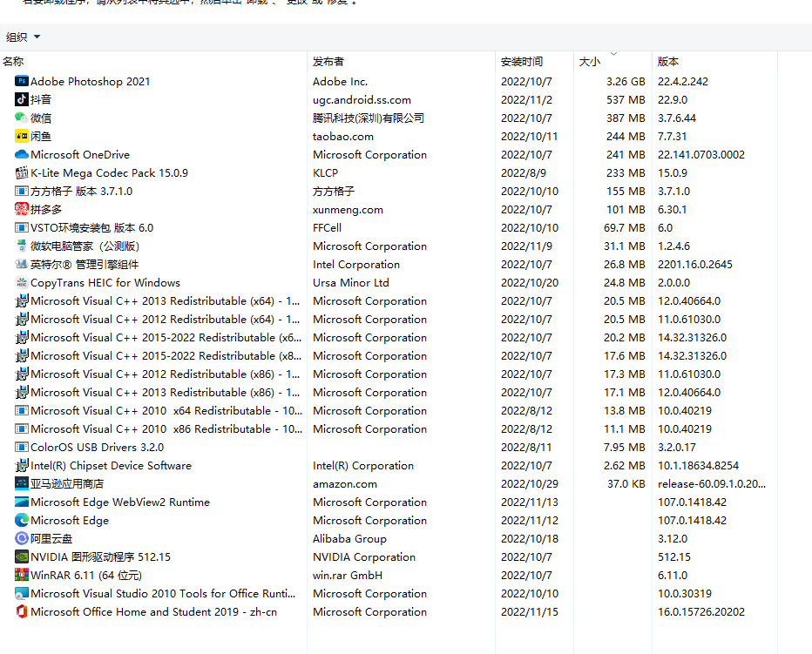The image size is (812, 654).
Task: Click the Microsoft Edge browser icon
Action: point(22,520)
